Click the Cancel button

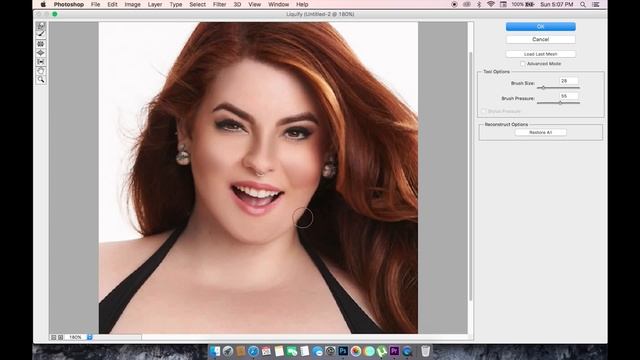point(540,40)
